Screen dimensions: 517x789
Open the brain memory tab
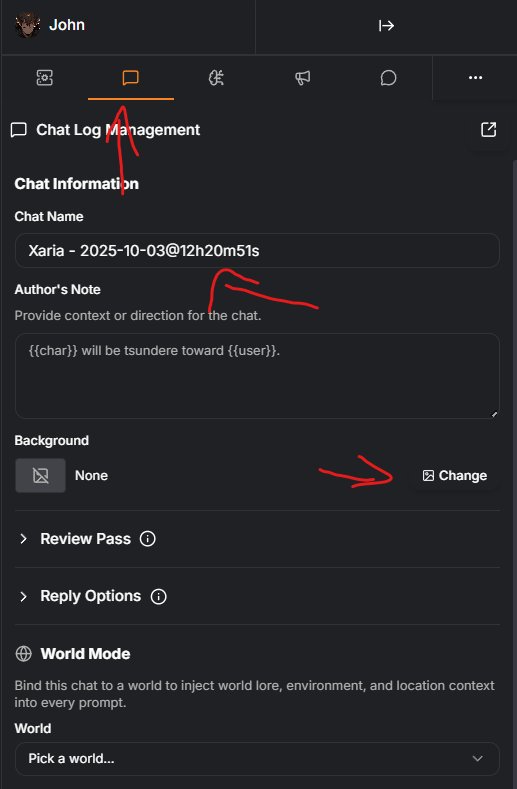pyautogui.click(x=216, y=77)
